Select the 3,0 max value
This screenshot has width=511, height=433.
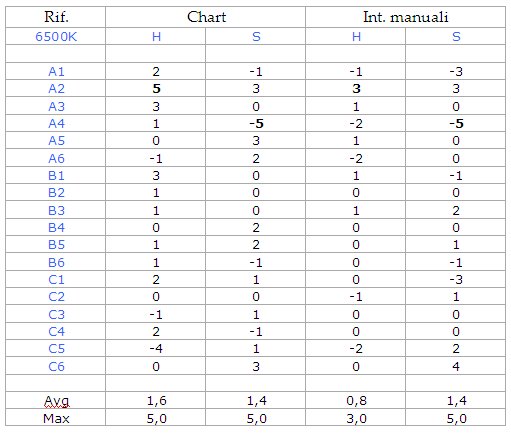pyautogui.click(x=356, y=418)
